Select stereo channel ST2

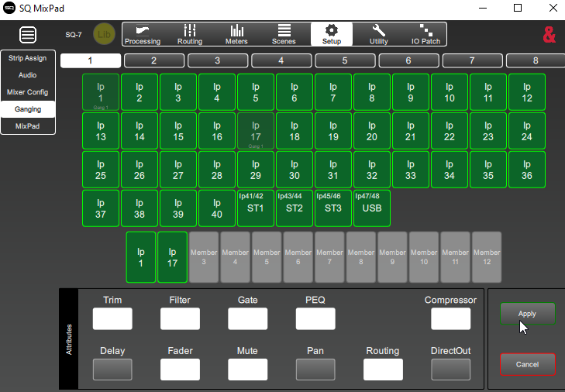tap(295, 208)
